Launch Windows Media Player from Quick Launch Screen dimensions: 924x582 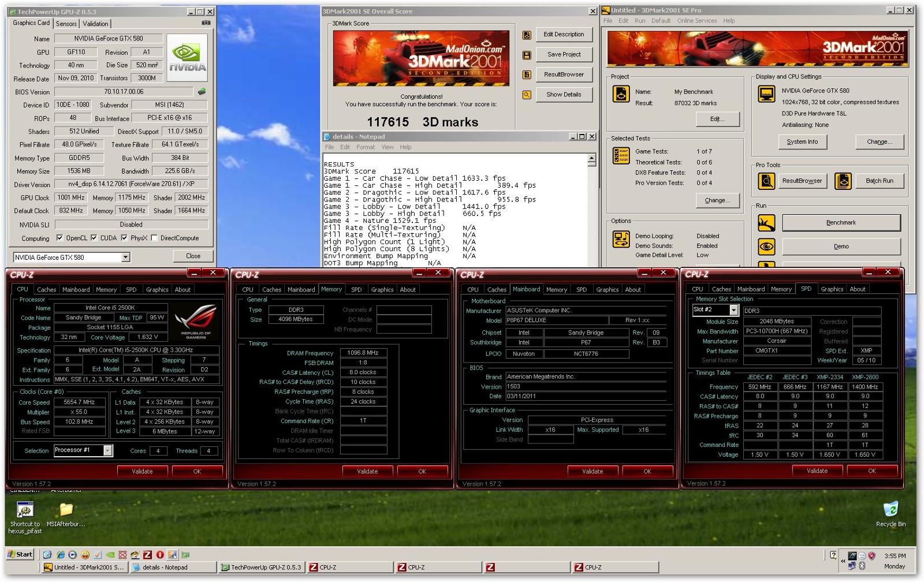(x=72, y=555)
